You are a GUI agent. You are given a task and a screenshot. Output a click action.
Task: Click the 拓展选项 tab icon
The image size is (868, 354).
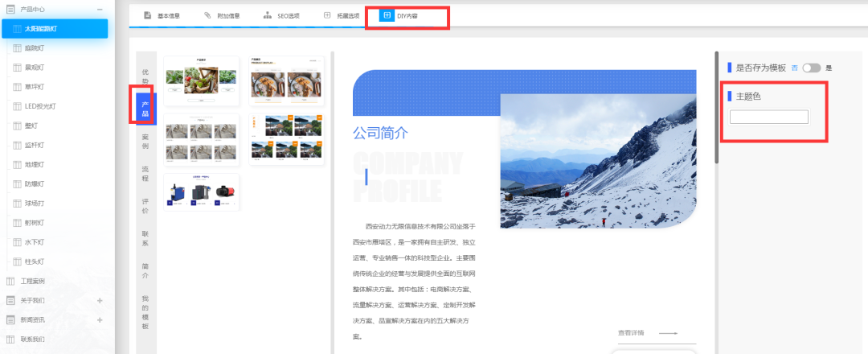click(x=326, y=15)
